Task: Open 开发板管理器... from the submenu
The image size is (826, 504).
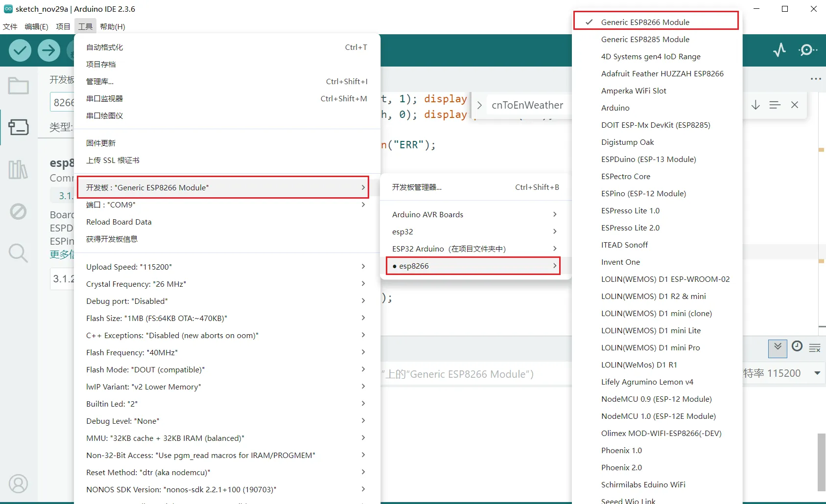Action: (x=475, y=187)
